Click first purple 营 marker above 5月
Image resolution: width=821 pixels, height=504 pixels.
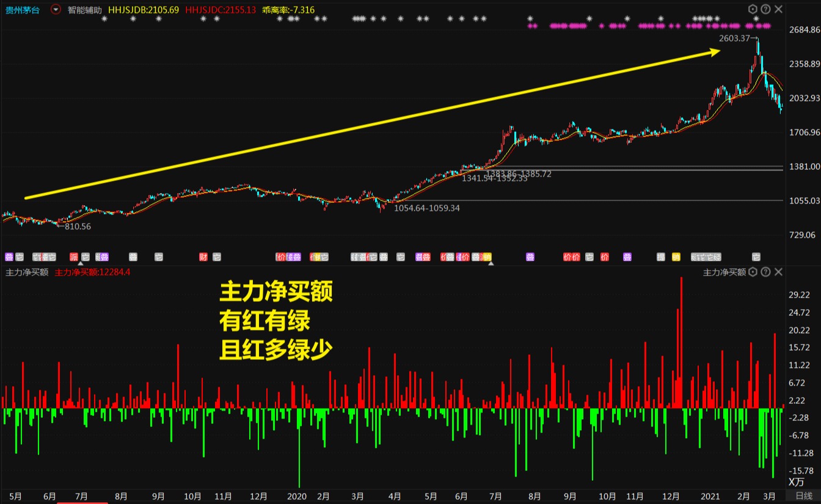[9, 257]
